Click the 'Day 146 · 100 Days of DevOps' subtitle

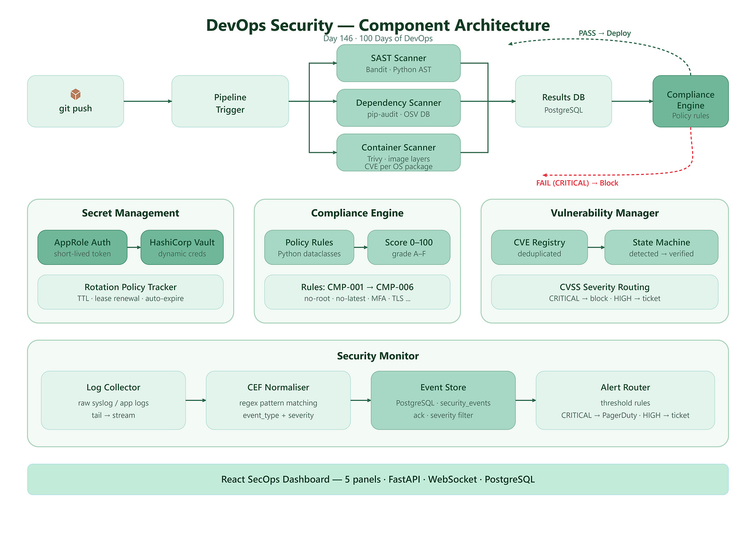[x=378, y=38]
